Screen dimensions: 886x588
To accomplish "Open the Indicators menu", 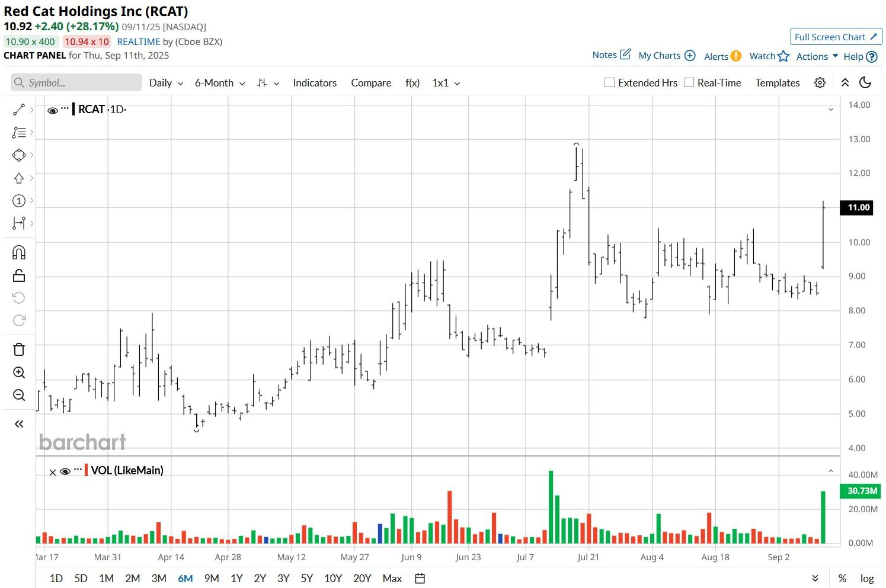I will 315,83.
